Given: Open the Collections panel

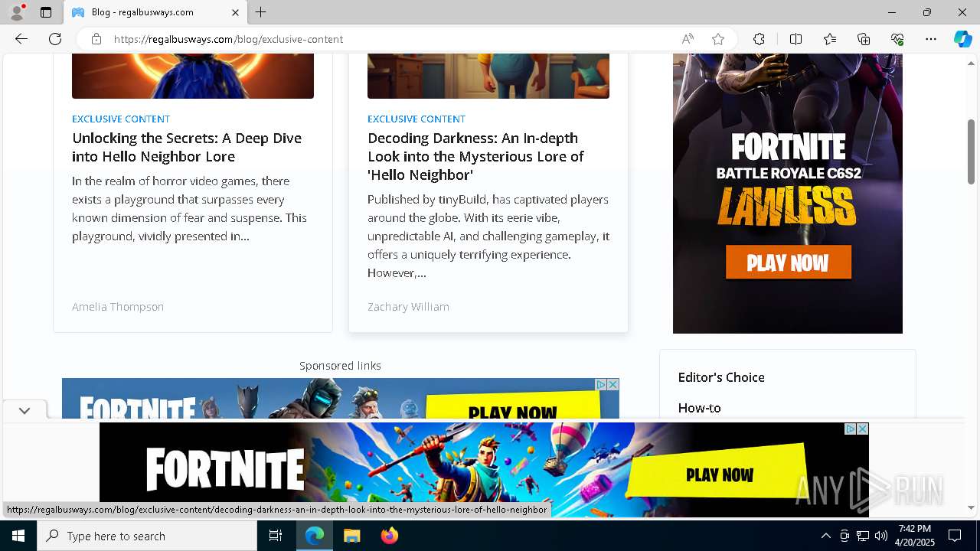Looking at the screenshot, I should (864, 39).
